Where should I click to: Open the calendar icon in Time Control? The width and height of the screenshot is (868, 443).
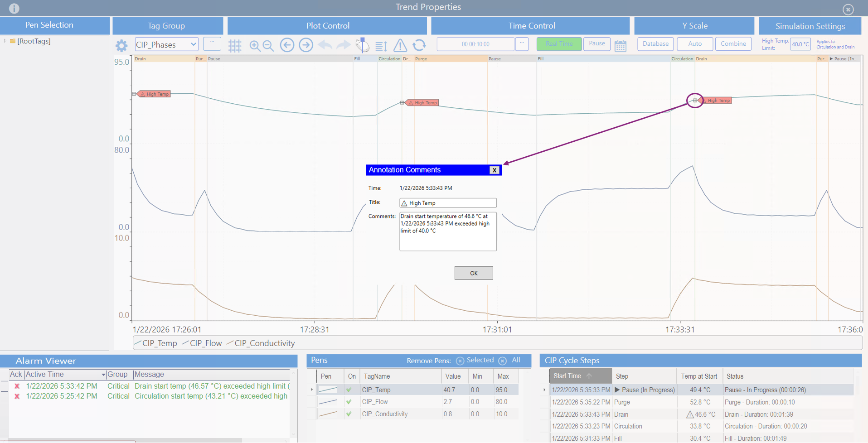click(621, 45)
